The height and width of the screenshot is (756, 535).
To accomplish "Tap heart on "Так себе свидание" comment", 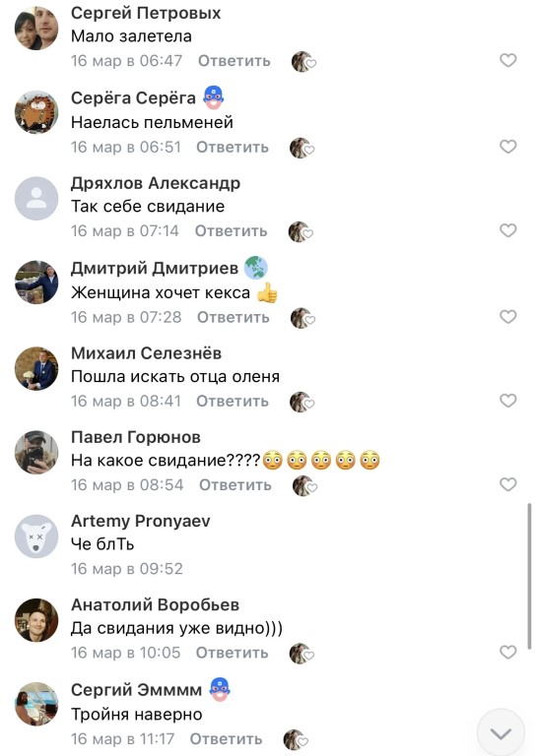I will pos(507,230).
